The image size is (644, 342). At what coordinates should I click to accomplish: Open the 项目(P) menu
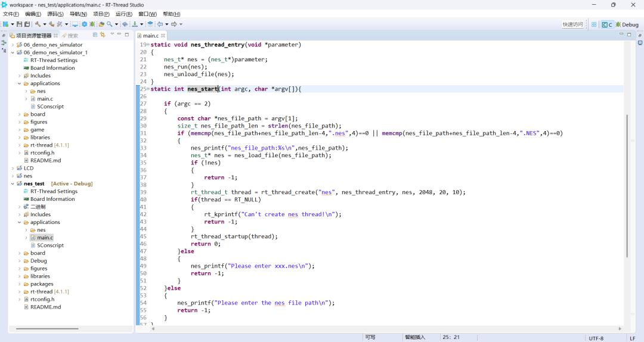click(101, 14)
